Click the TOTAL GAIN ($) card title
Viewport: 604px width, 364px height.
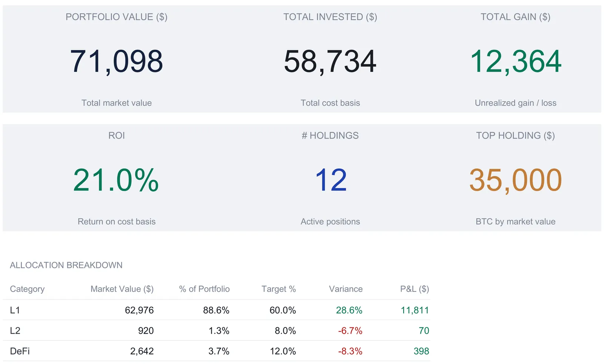coord(516,17)
